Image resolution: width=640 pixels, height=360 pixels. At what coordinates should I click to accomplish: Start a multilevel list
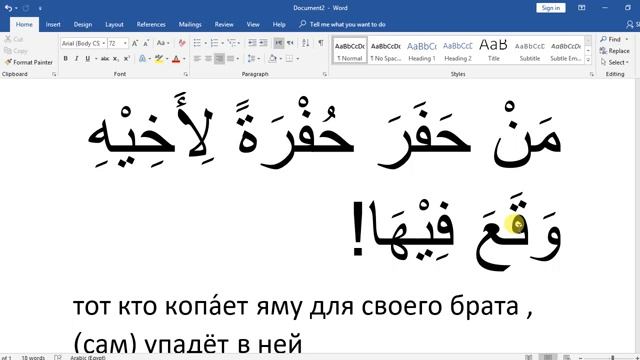tap(232, 43)
